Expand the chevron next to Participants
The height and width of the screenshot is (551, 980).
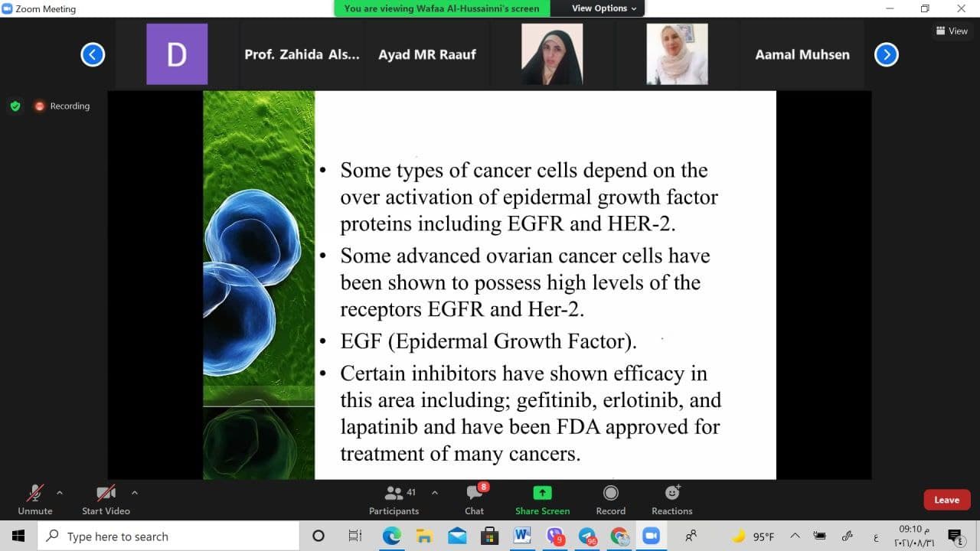pos(435,493)
